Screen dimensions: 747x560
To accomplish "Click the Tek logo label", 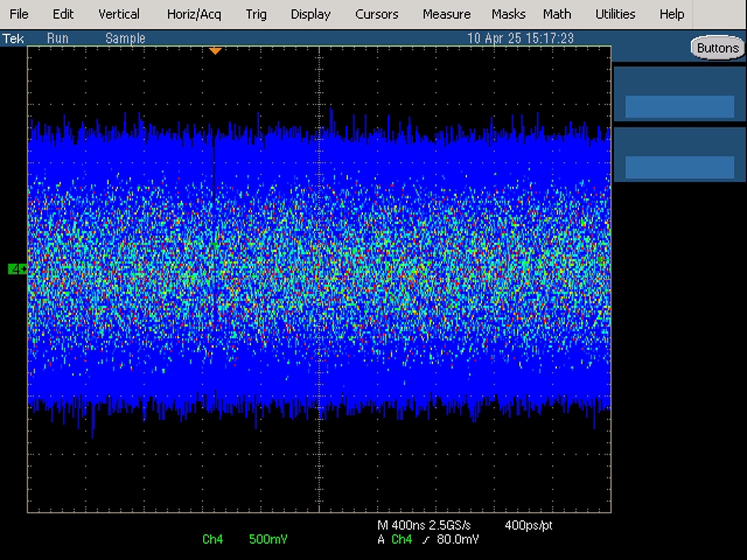I will click(x=13, y=38).
